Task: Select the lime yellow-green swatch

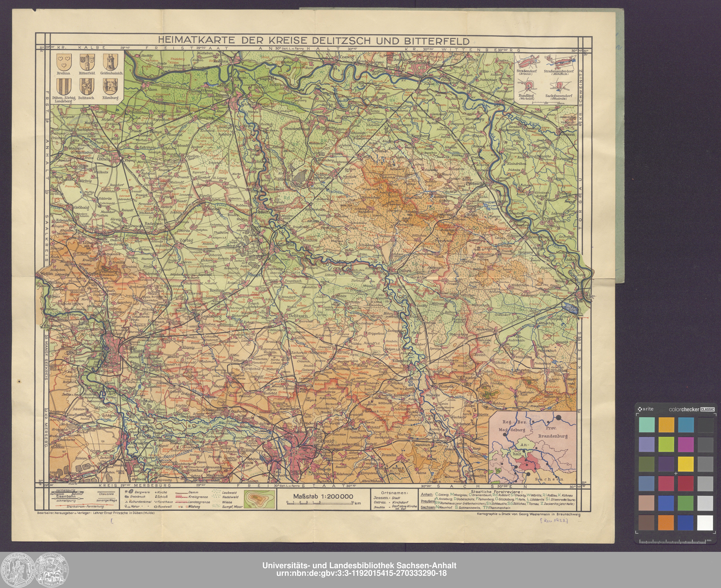Action: click(x=666, y=444)
